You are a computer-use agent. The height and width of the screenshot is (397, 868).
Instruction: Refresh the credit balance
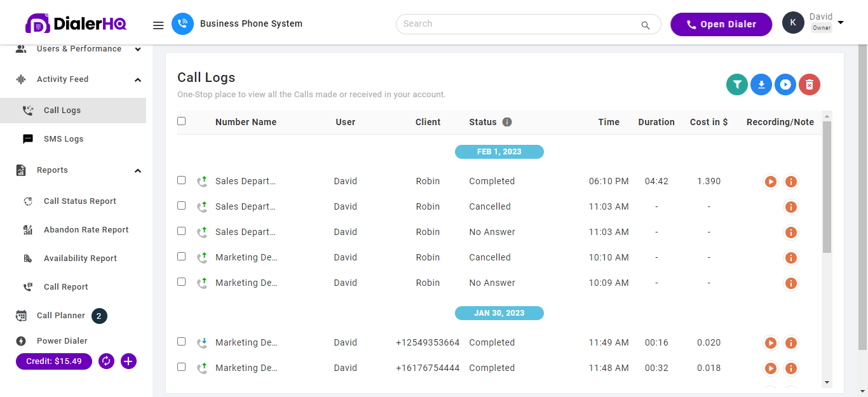point(105,361)
